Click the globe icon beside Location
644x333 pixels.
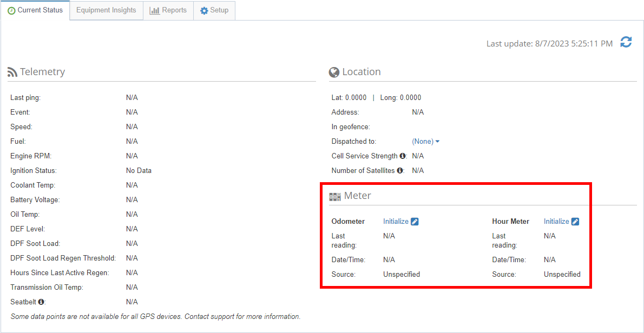pyautogui.click(x=334, y=71)
